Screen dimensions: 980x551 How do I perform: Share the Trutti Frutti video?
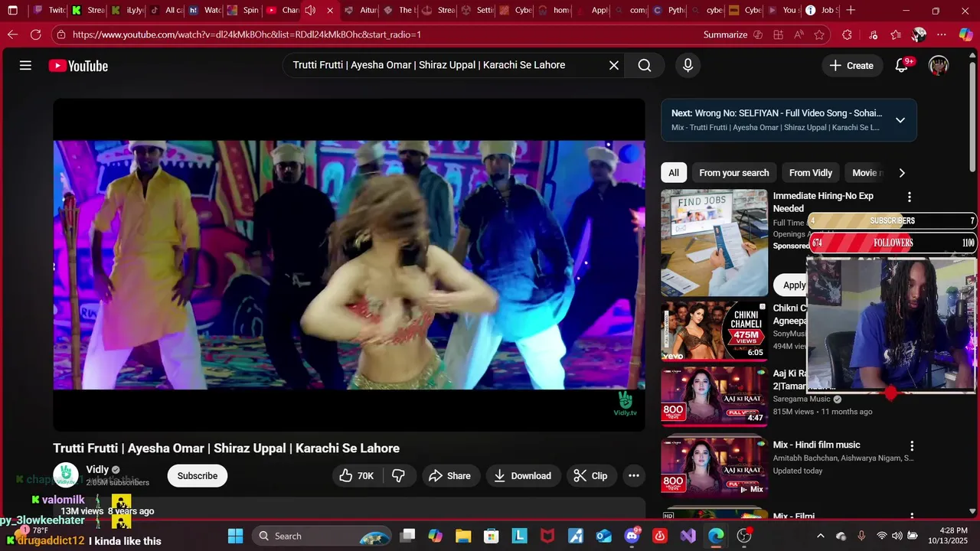pyautogui.click(x=450, y=475)
